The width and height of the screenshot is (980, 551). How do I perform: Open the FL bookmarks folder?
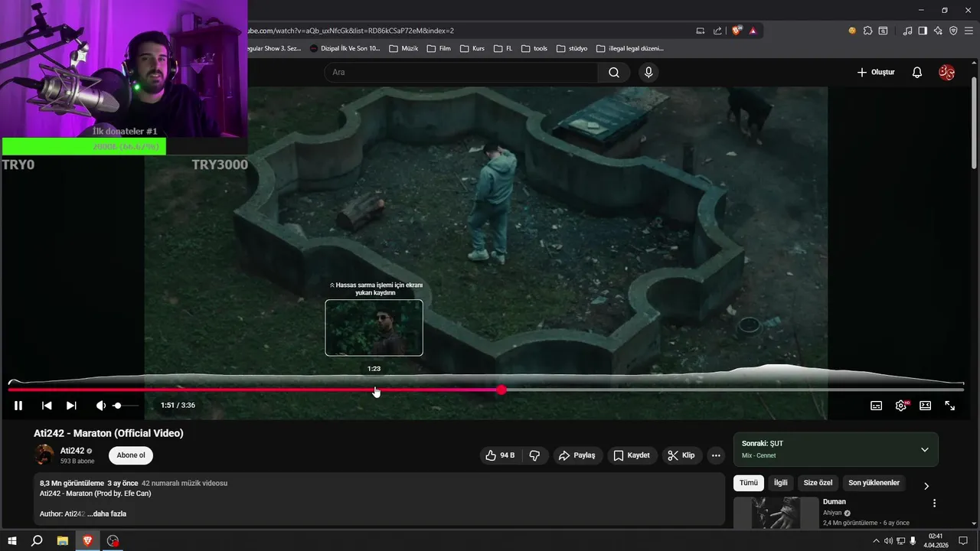501,48
